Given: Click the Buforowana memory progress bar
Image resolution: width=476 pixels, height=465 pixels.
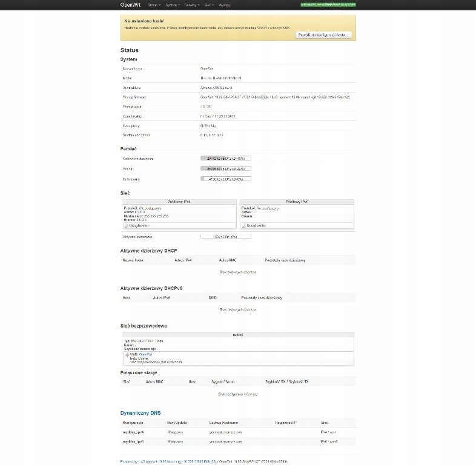Looking at the screenshot, I should click(225, 179).
